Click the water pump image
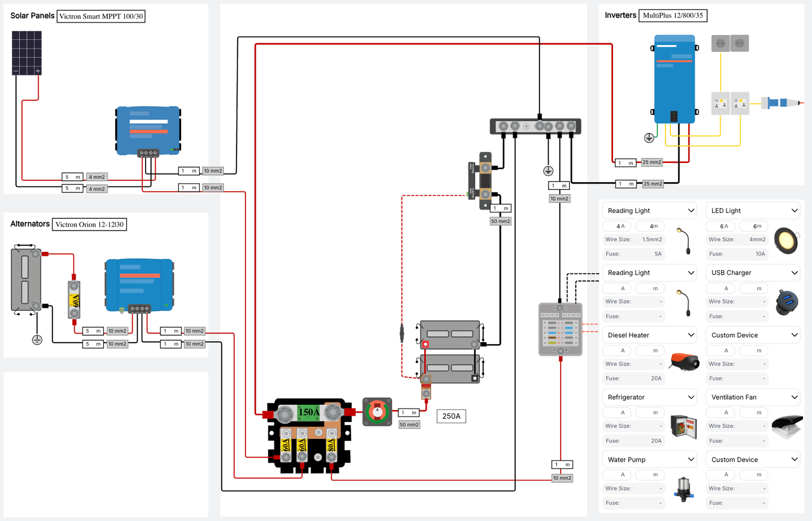The width and height of the screenshot is (812, 521). (x=684, y=489)
